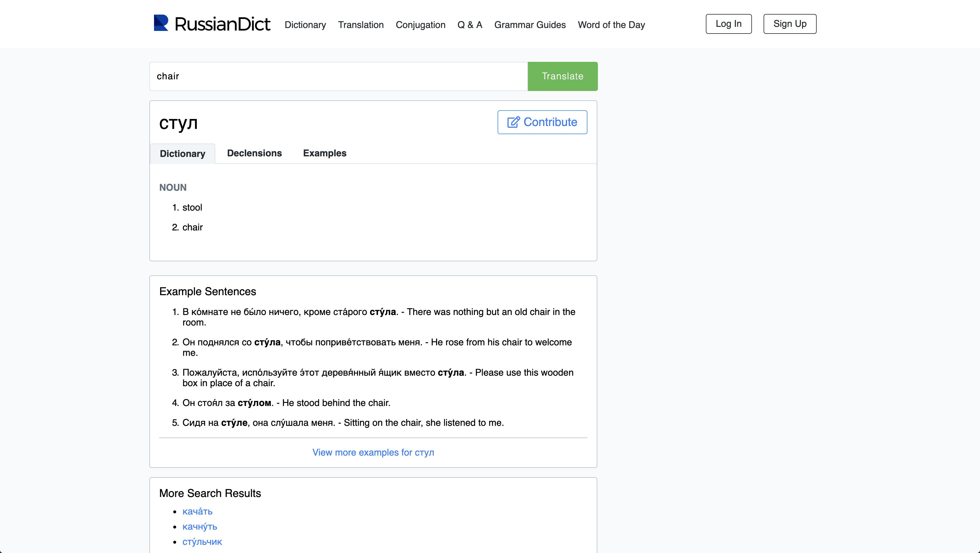The width and height of the screenshot is (980, 553).
Task: Open the качáть search result
Action: 197,512
